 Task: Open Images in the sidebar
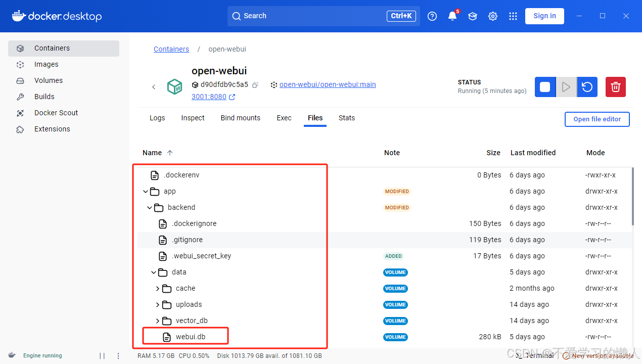coord(64,64)
